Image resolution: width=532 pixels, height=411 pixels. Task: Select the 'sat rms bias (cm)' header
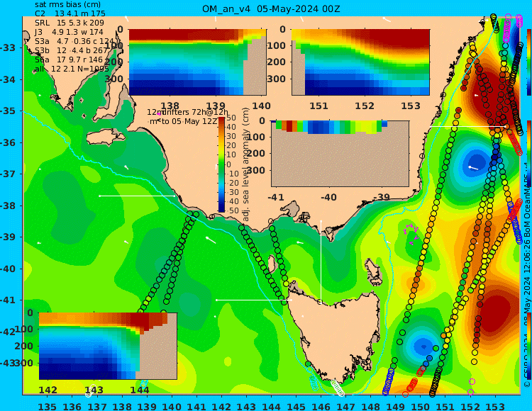pyautogui.click(x=67, y=5)
